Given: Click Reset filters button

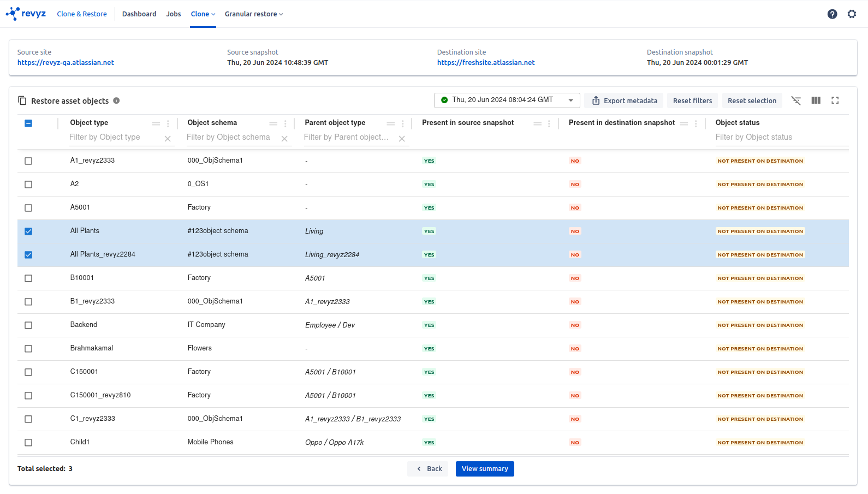Looking at the screenshot, I should [x=692, y=100].
